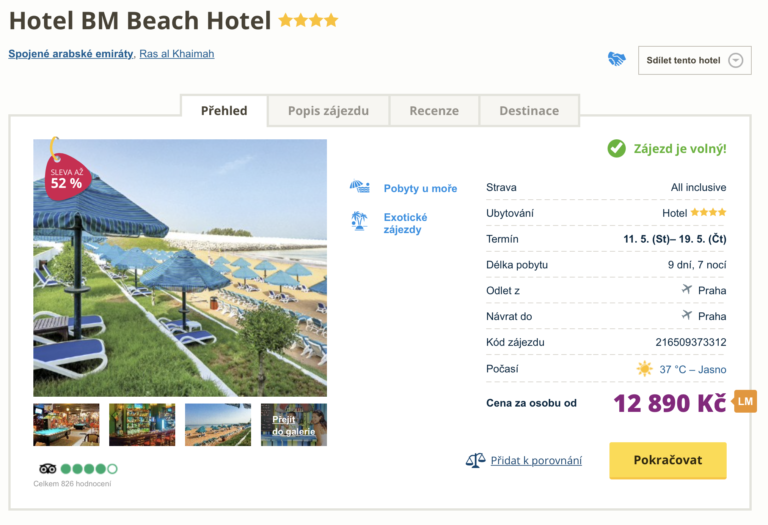Image resolution: width=768 pixels, height=525 pixels.
Task: Click the TripAdvisor owl rating icon
Action: point(48,468)
